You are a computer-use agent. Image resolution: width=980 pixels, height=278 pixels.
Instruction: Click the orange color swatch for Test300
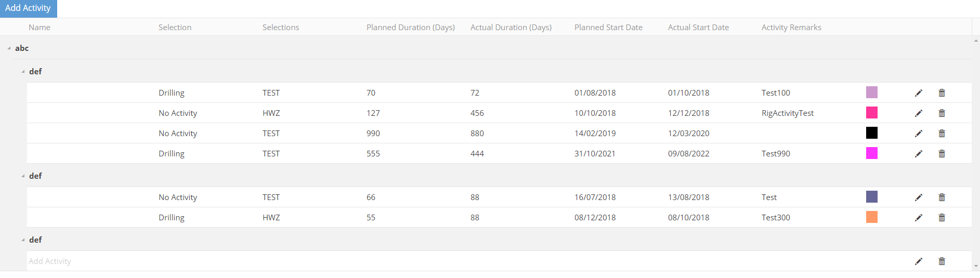[x=871, y=217]
